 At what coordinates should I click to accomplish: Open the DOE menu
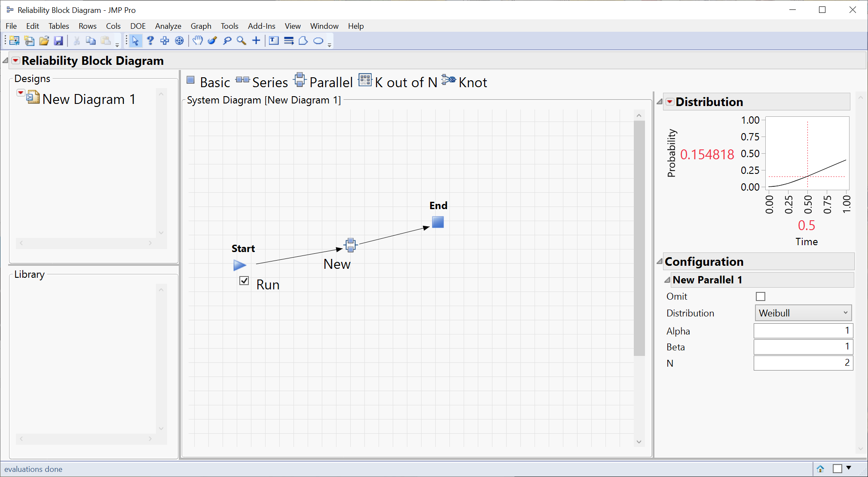pyautogui.click(x=138, y=26)
